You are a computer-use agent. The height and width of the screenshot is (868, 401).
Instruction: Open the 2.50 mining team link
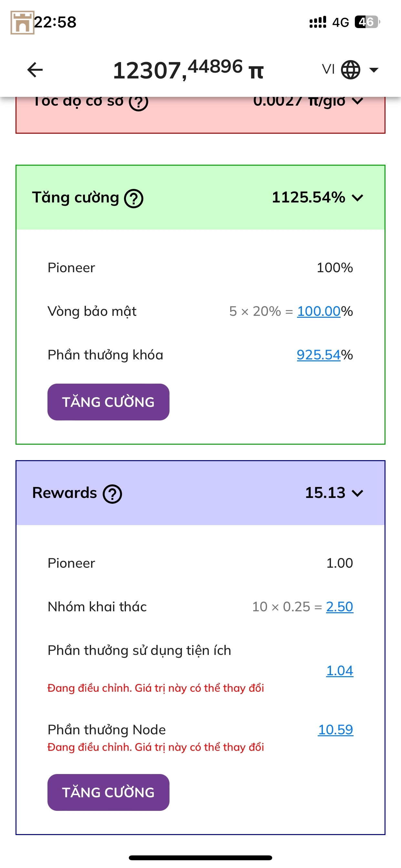(339, 607)
